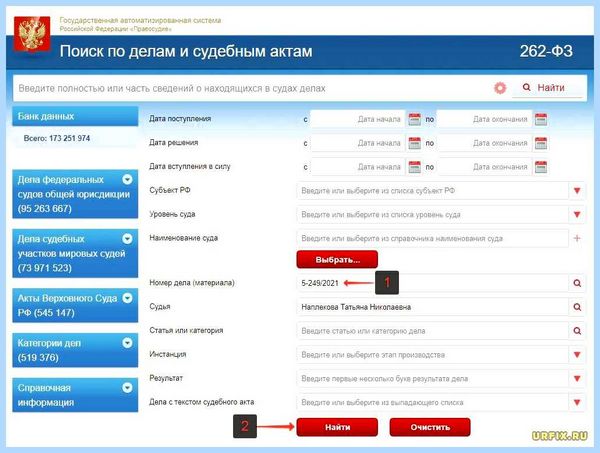
Task: Click the Номер дела field with 5-249/2021
Action: click(x=432, y=283)
